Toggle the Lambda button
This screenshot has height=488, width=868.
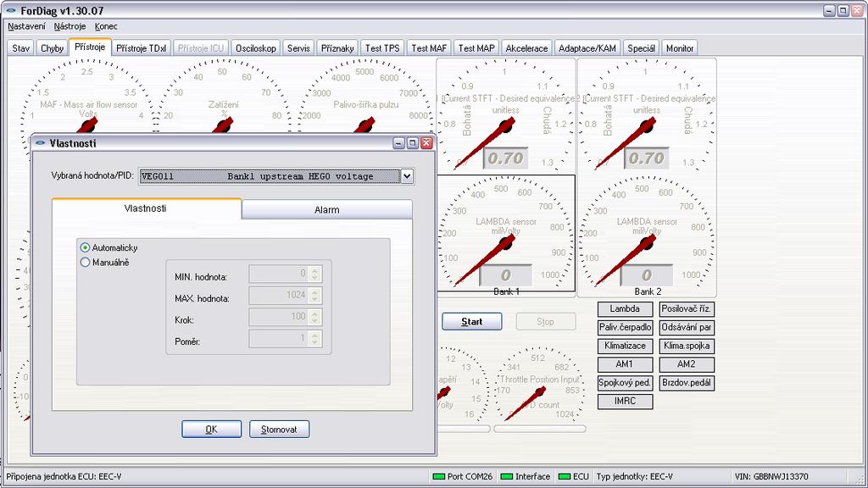click(x=625, y=308)
